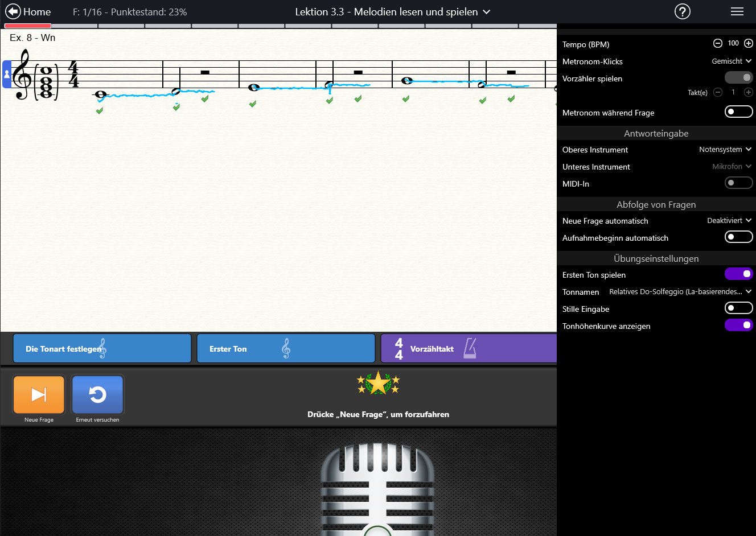
Task: Enable Stille Eingabe switch
Action: click(738, 308)
